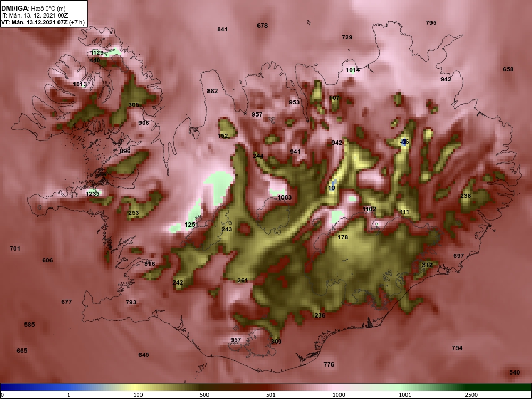Viewport: 532px width, 399px height.
Task: Pick the 697 offshore value label
Action: 459,256
